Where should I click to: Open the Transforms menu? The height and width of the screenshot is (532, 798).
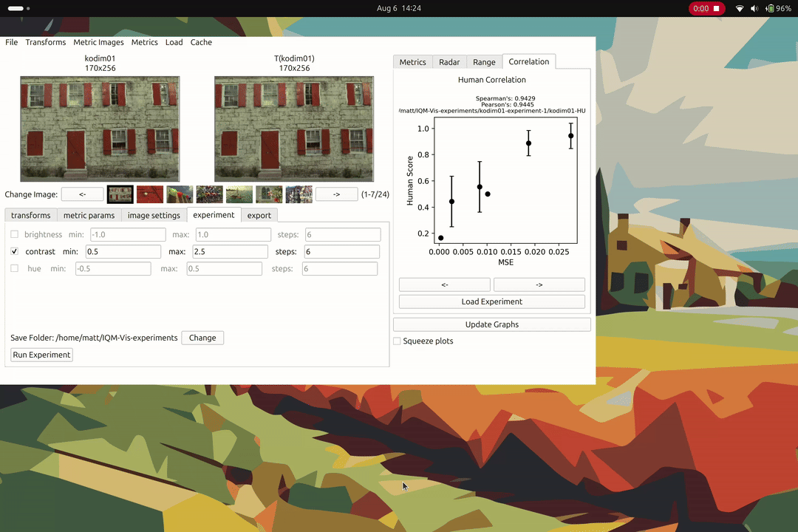(x=46, y=42)
